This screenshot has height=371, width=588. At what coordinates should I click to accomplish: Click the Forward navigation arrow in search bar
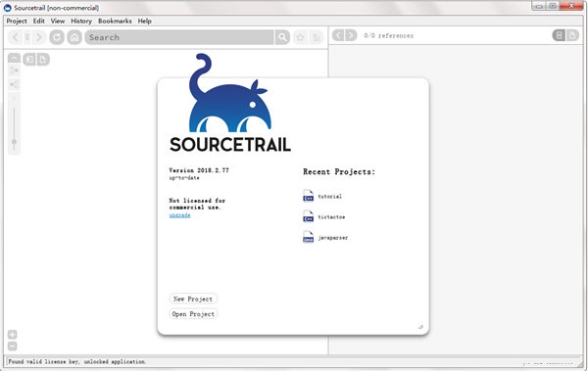pos(38,37)
